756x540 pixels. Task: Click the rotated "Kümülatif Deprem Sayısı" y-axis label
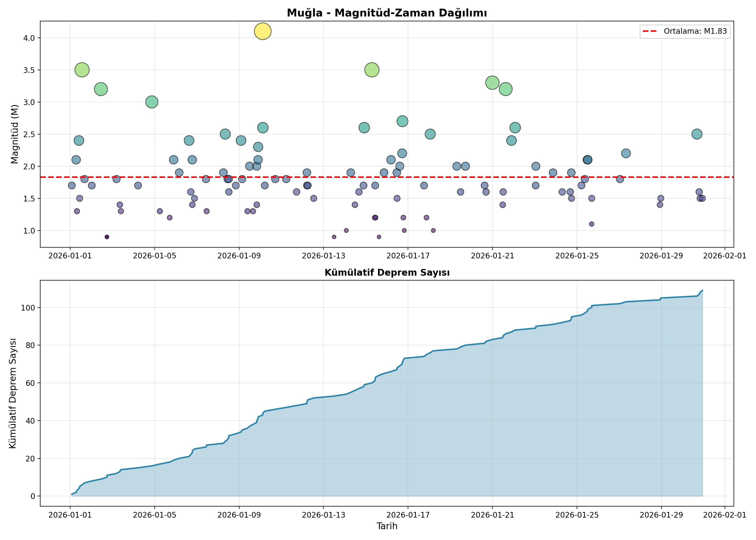click(13, 393)
